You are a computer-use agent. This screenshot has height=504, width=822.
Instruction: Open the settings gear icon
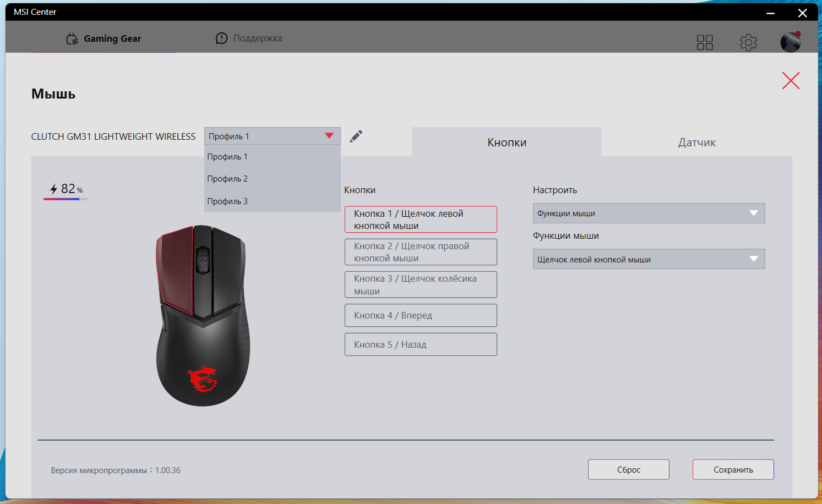tap(748, 42)
